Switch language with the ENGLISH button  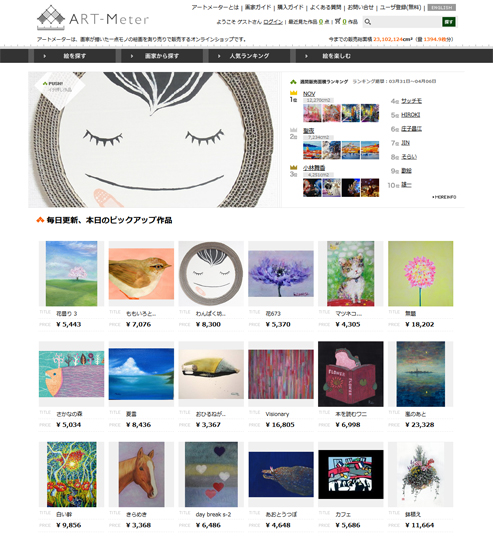(441, 7)
